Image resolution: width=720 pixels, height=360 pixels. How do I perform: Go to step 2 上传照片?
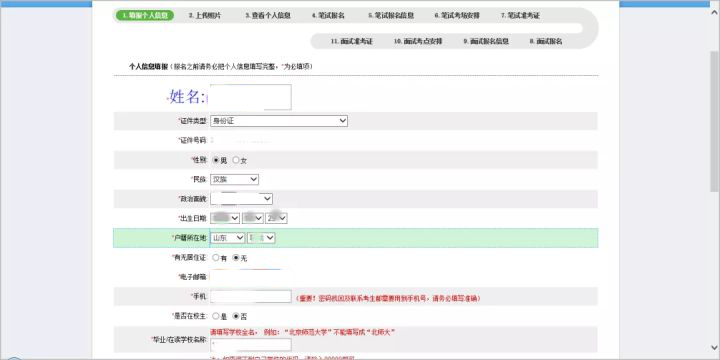[205, 15]
